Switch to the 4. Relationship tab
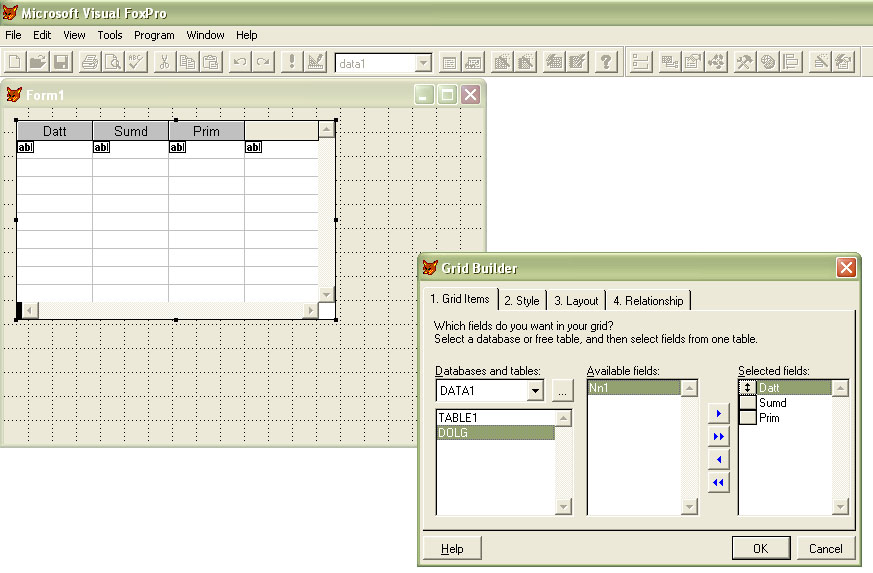Viewport: 873px width, 573px height. point(648,301)
